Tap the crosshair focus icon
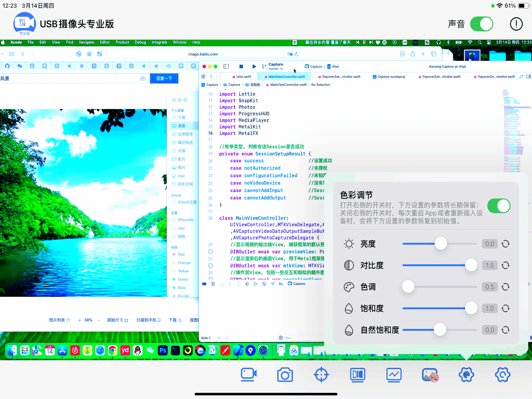The width and height of the screenshot is (532, 399). click(321, 375)
